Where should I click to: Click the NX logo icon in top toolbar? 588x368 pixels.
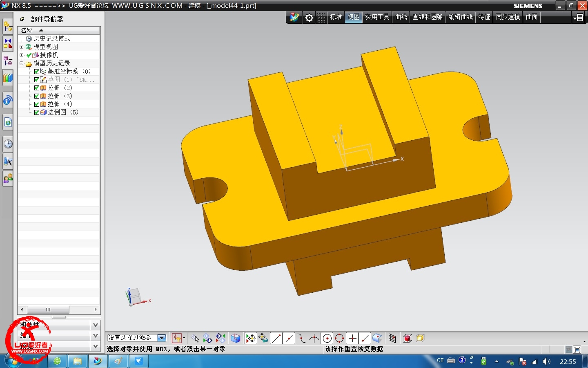click(294, 18)
